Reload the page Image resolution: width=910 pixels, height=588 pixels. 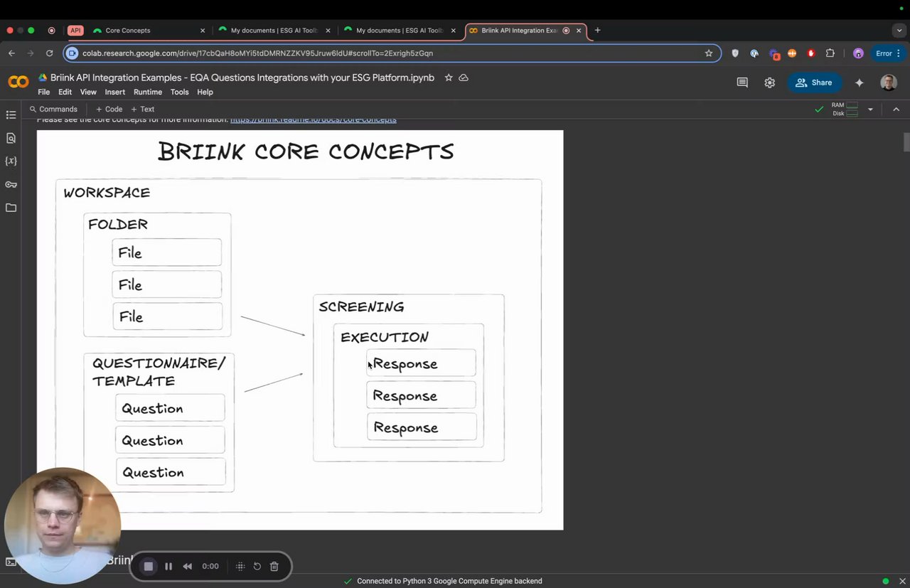[49, 53]
